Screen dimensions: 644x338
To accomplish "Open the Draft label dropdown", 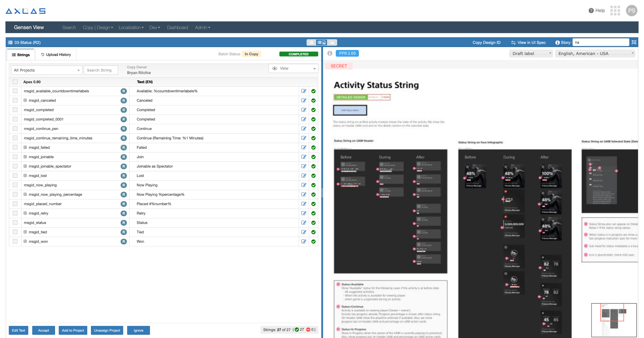I will [531, 54].
